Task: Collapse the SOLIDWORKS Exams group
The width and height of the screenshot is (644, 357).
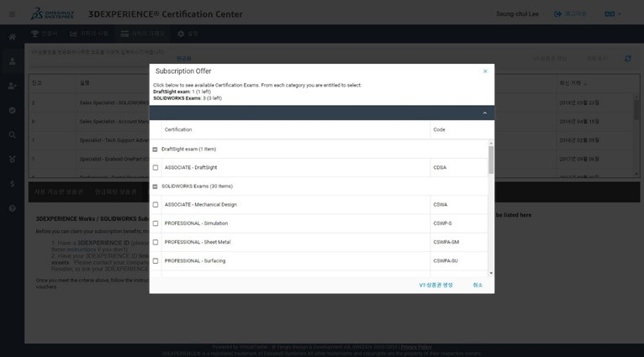Action: (155, 186)
